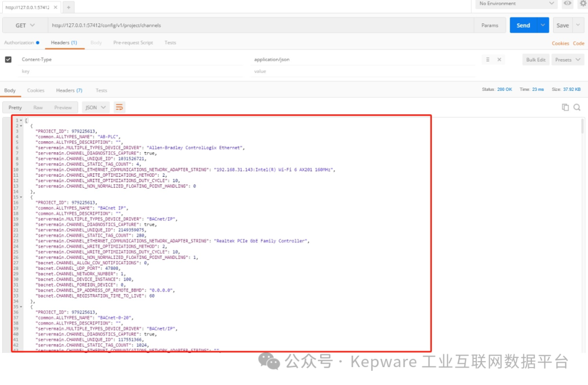
Task: Open the Code snippet link
Action: click(578, 44)
